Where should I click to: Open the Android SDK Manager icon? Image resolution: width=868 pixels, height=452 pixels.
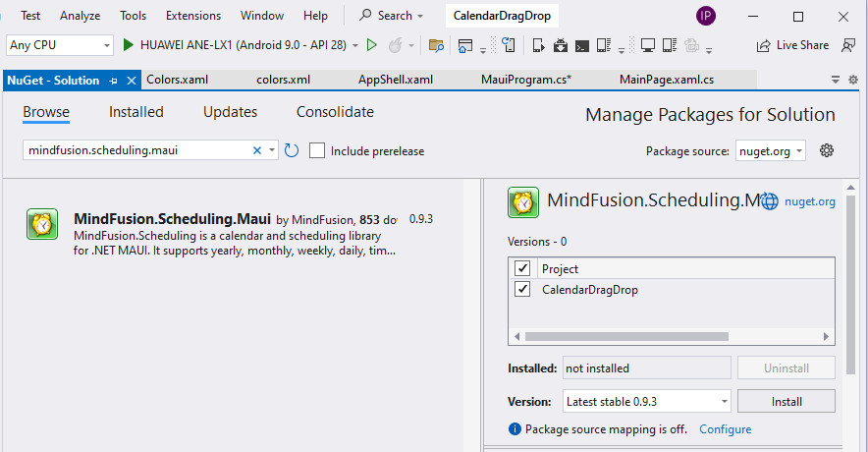click(x=561, y=45)
